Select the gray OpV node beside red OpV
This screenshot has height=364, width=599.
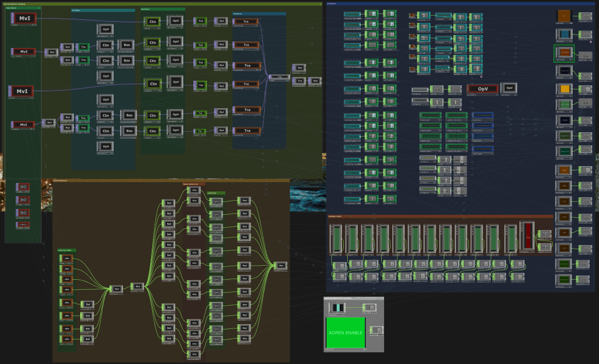pyautogui.click(x=509, y=88)
